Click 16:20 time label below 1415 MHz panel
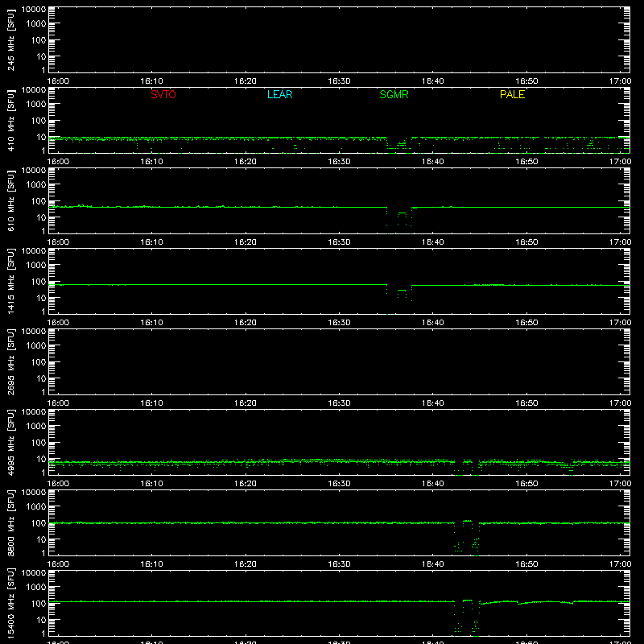Viewport: 644px width, 644px height. click(x=246, y=323)
